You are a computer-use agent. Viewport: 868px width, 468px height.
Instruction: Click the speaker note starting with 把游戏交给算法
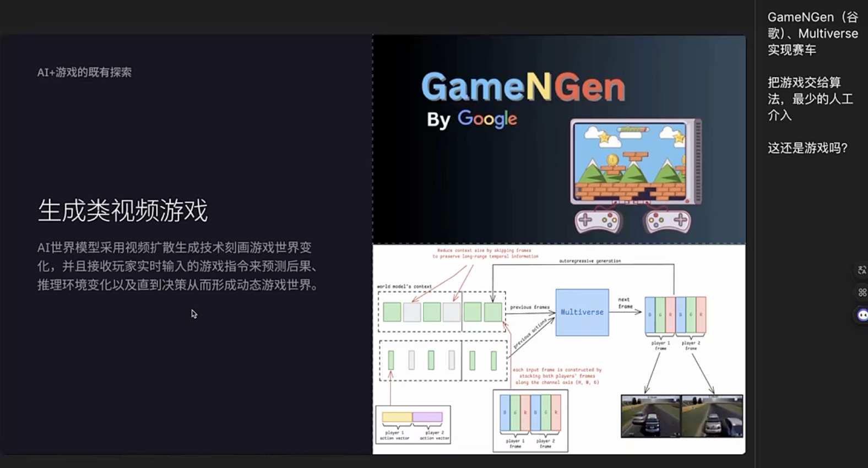pyautogui.click(x=810, y=99)
